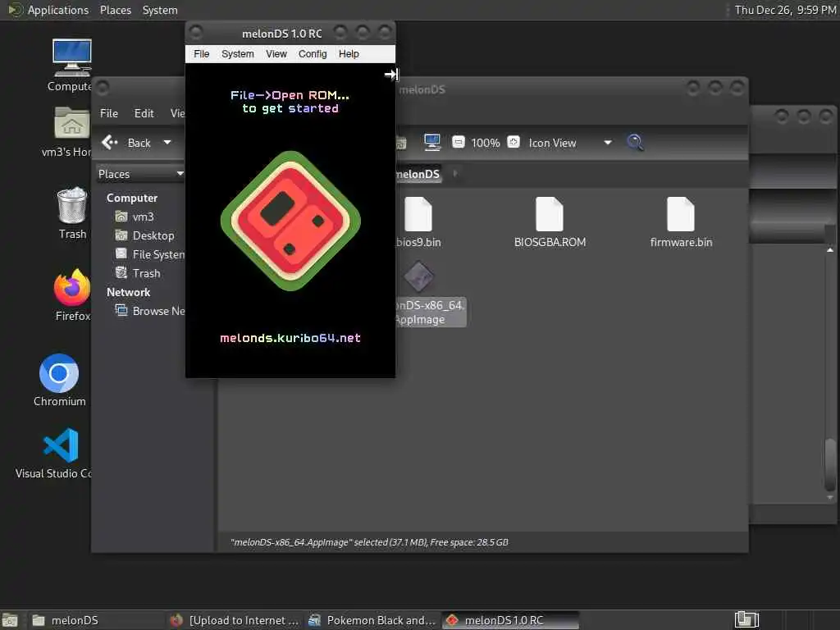Viewport: 840px width, 630px height.
Task: Click the firmware.bin file name label
Action: coord(681,243)
